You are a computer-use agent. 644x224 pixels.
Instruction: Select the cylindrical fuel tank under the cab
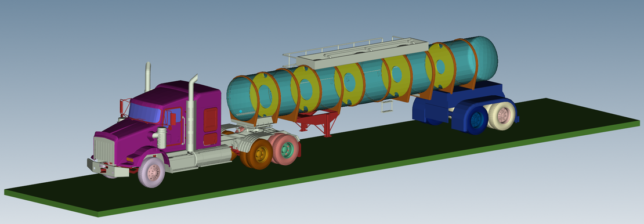[213, 156]
